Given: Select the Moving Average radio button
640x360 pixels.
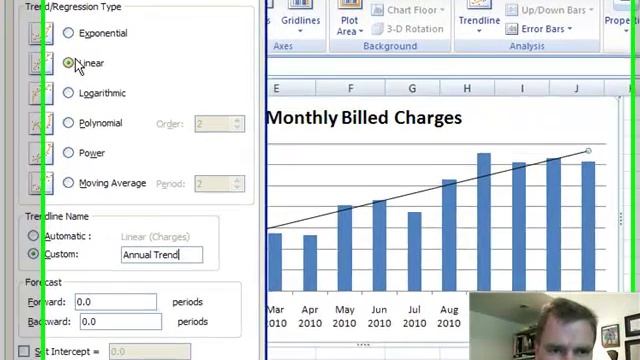Looking at the screenshot, I should [x=68, y=182].
